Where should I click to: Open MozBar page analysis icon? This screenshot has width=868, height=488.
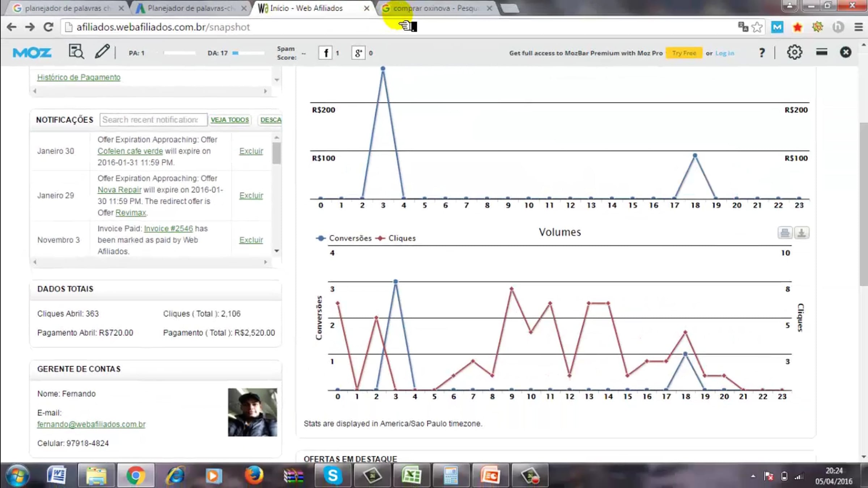76,52
